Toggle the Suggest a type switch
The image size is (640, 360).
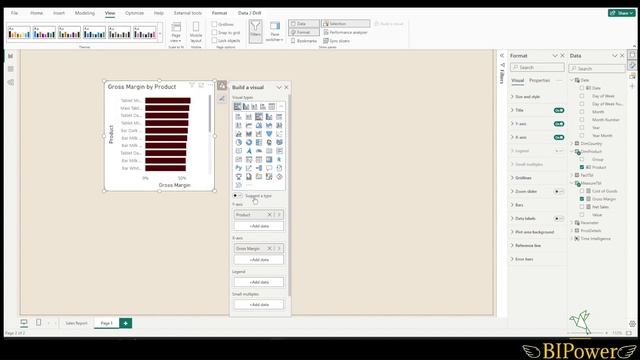(x=238, y=196)
